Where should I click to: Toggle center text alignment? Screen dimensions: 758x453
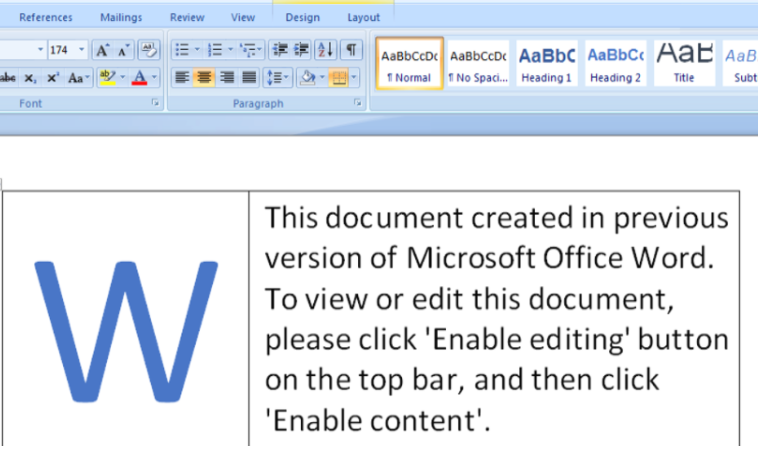[x=204, y=77]
